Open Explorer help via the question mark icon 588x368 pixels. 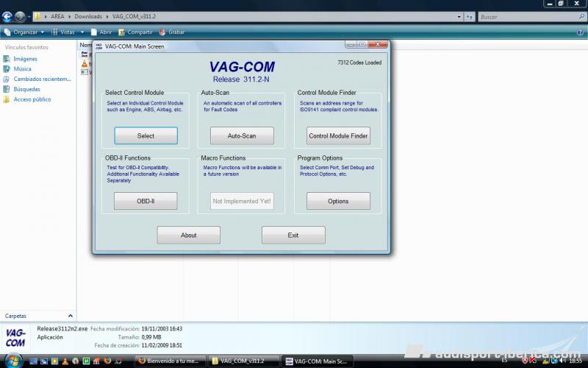pos(580,32)
